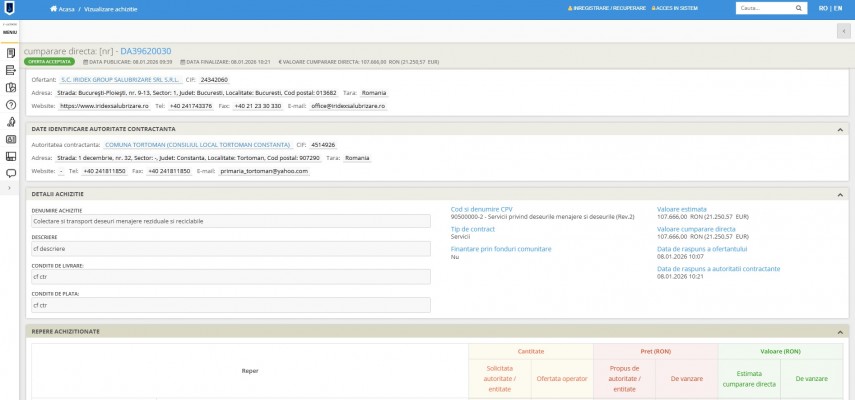Click the magnifier search icon
The image size is (855, 400).
click(x=799, y=8)
